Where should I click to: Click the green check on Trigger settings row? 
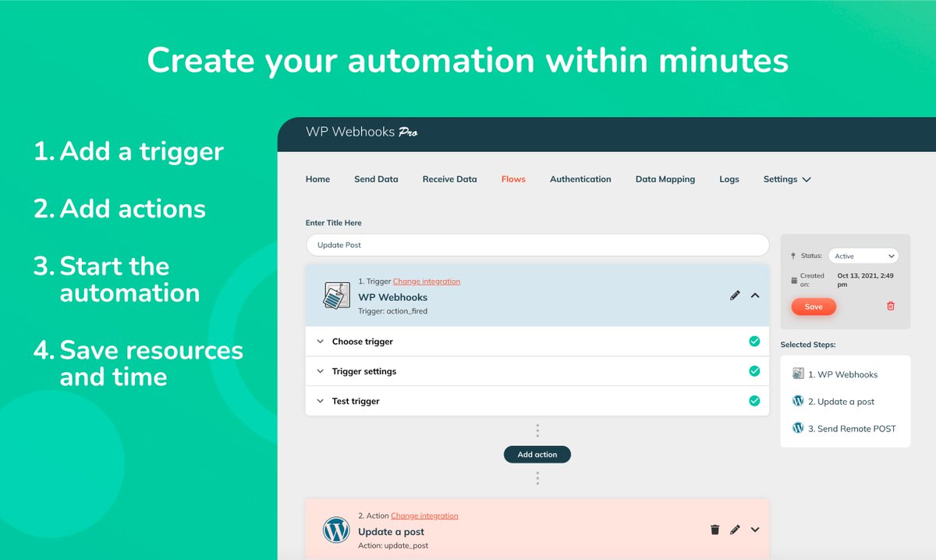pyautogui.click(x=754, y=371)
